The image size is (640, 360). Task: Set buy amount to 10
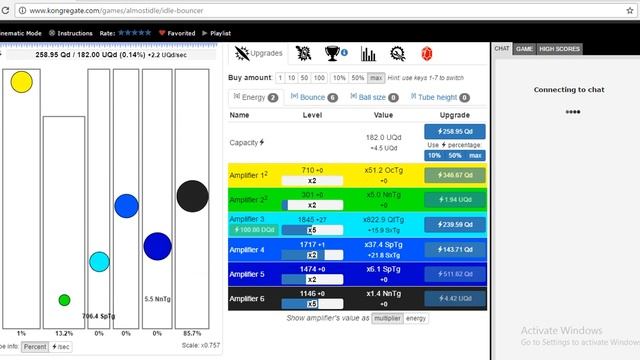pyautogui.click(x=291, y=78)
